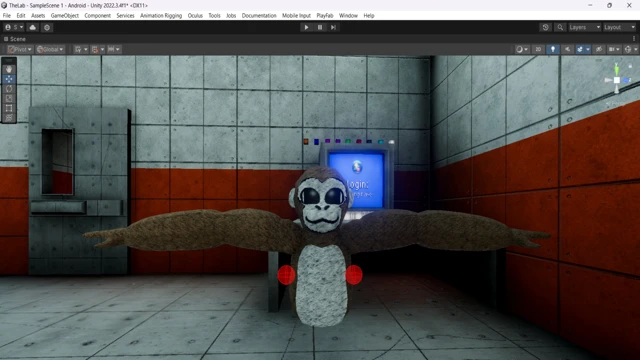Select the Rect transform tool
640x360 pixels.
(9, 108)
